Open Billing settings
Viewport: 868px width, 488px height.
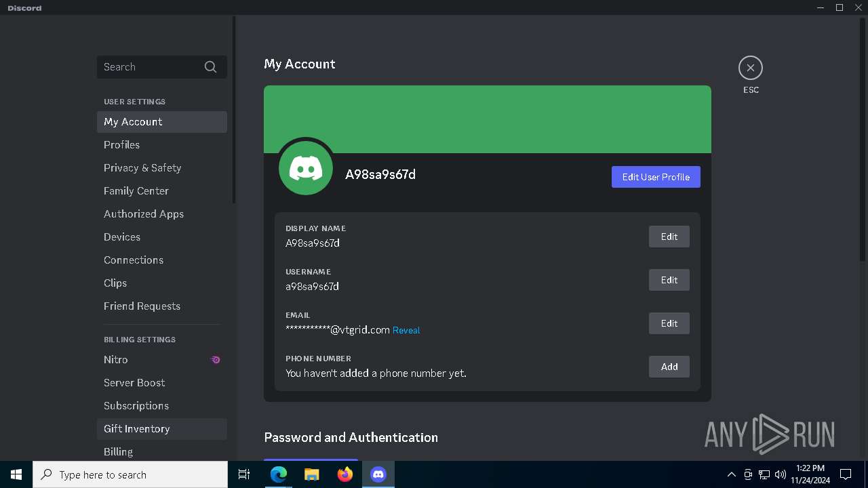pyautogui.click(x=162, y=451)
